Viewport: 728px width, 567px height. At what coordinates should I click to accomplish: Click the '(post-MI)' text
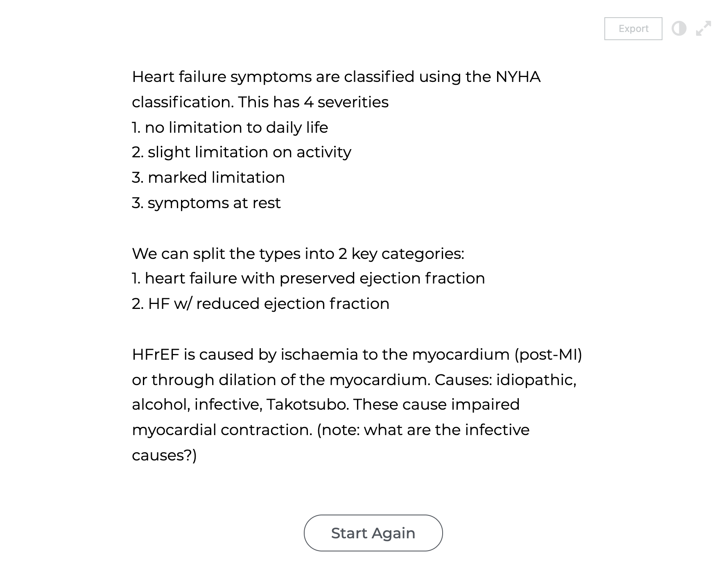(x=548, y=355)
